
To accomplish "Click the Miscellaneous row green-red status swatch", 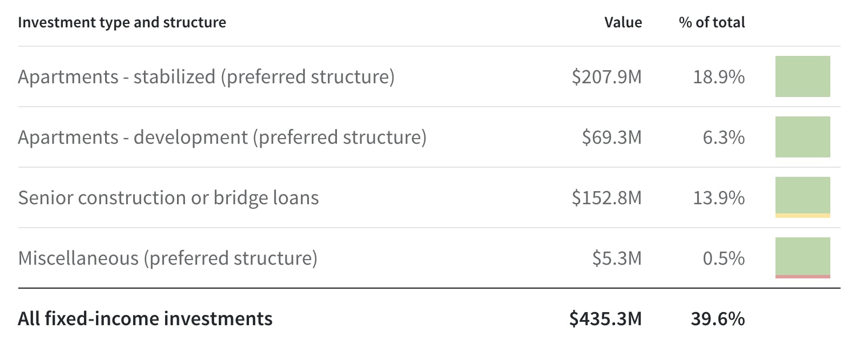I will (802, 258).
